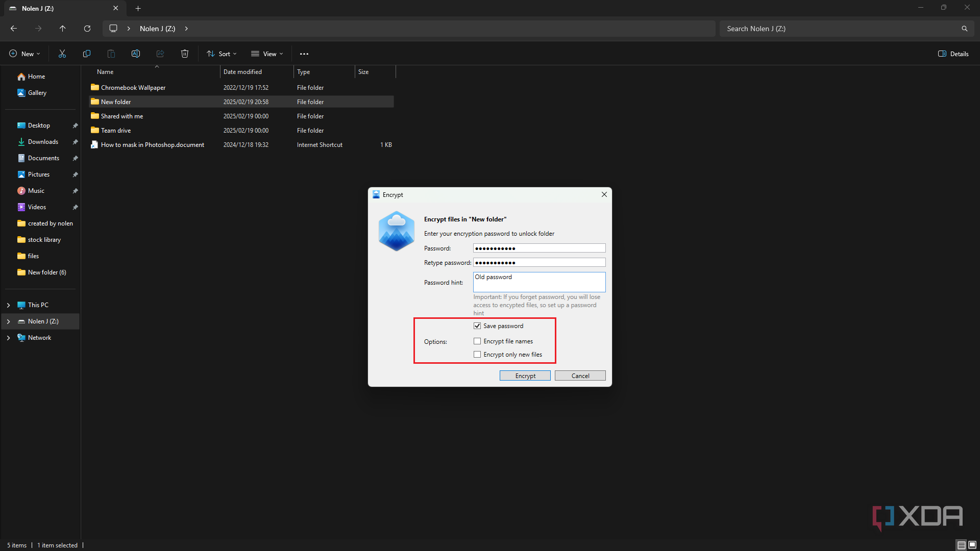Expand This PC tree node
Screen dimensions: 980x551
[x=8, y=305]
